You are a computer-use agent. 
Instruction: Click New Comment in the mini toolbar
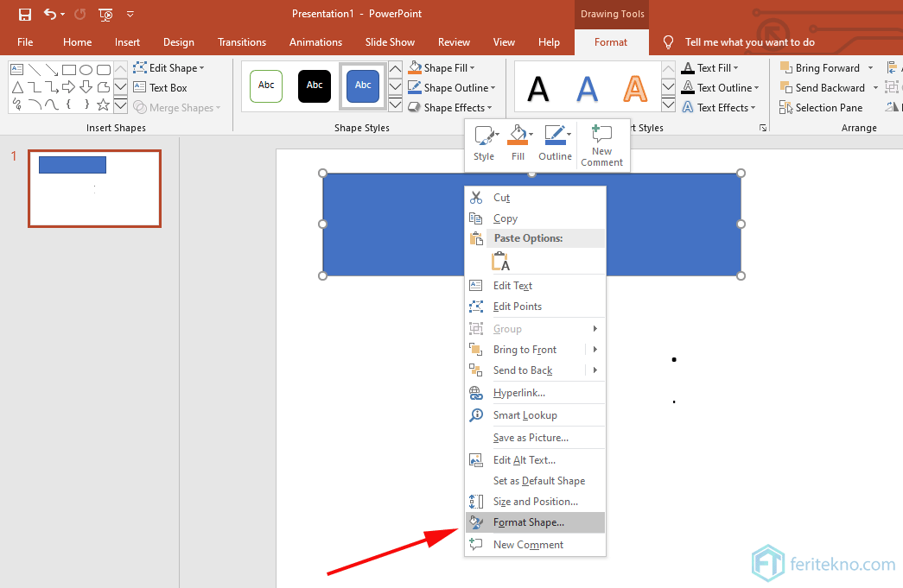(x=601, y=146)
